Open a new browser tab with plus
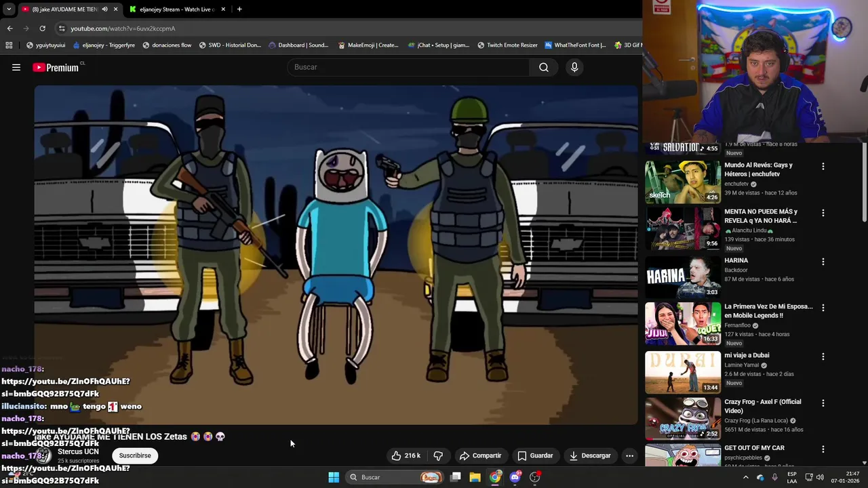This screenshot has width=868, height=488. (x=239, y=9)
